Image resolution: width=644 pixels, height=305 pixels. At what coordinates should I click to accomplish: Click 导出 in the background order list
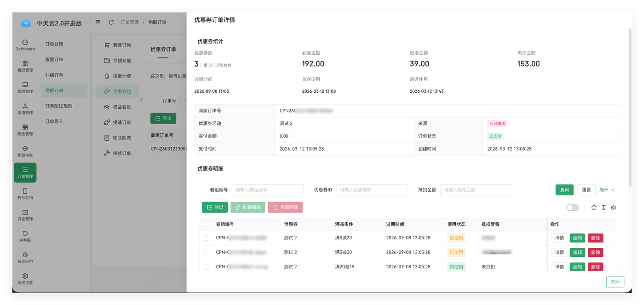click(163, 118)
